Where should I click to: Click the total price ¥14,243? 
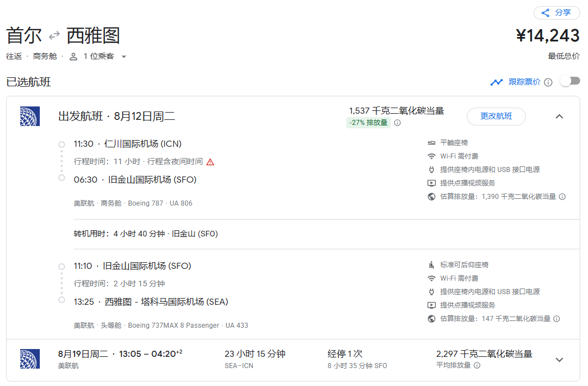(548, 36)
